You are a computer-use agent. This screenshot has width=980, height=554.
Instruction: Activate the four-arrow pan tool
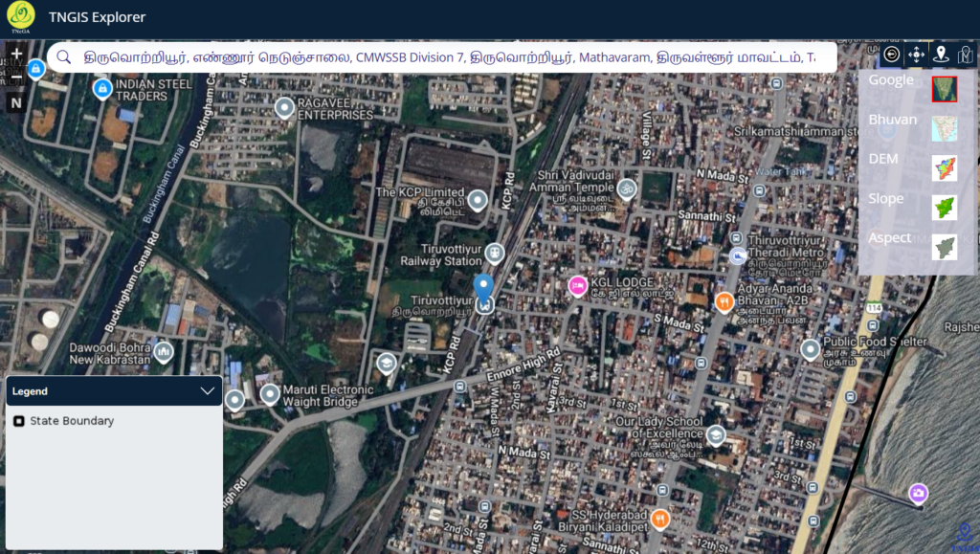pyautogui.click(x=916, y=55)
